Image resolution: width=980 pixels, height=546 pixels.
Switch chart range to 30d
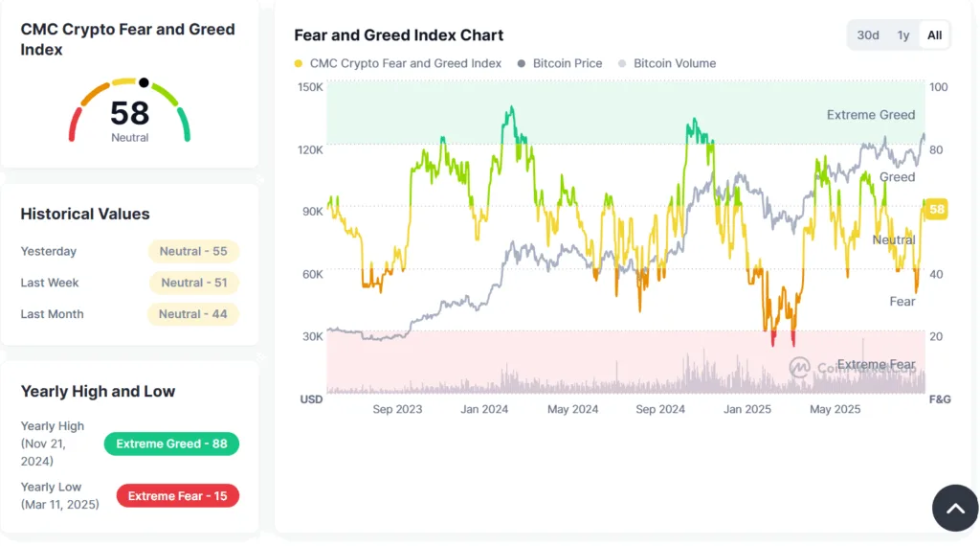[868, 35]
